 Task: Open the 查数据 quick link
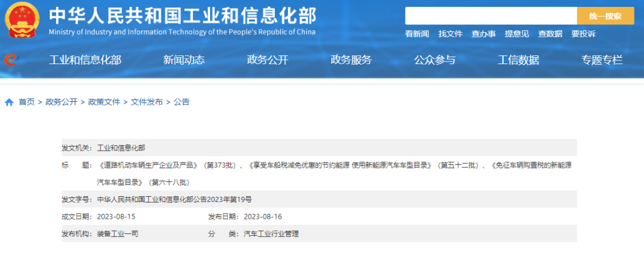[x=550, y=34]
